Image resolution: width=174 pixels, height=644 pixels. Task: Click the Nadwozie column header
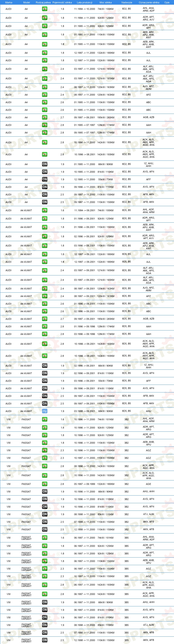pos(127,2)
